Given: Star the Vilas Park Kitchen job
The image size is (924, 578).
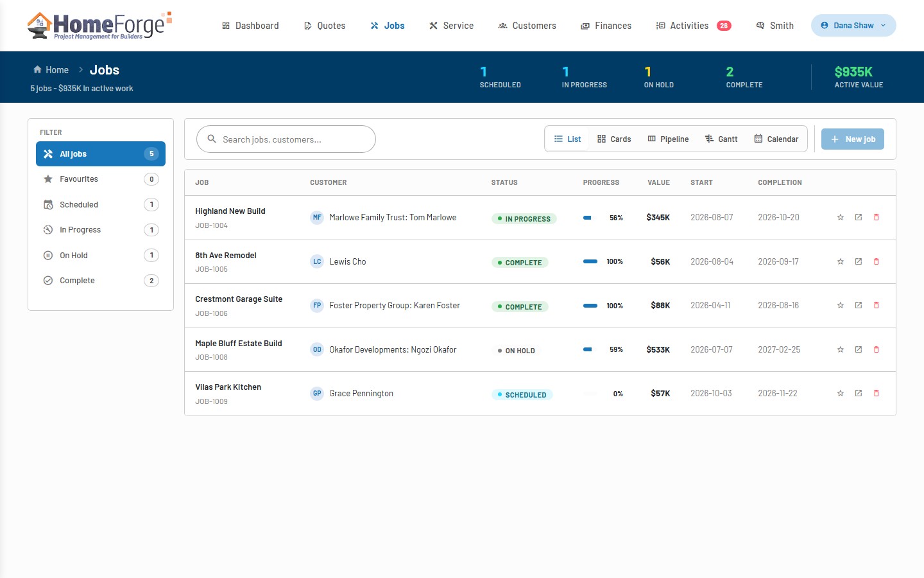Looking at the screenshot, I should (x=841, y=393).
